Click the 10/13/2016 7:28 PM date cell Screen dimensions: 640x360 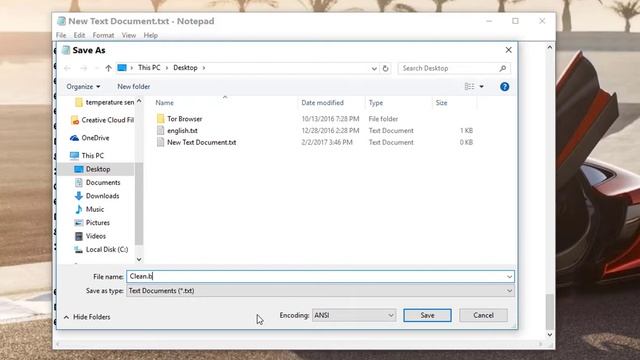(330, 119)
